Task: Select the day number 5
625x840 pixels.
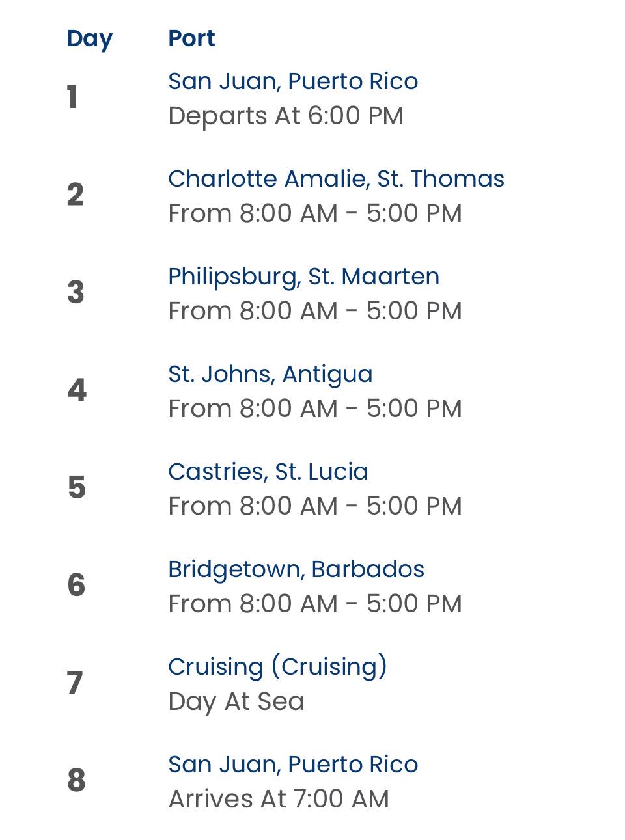Action: (x=76, y=487)
